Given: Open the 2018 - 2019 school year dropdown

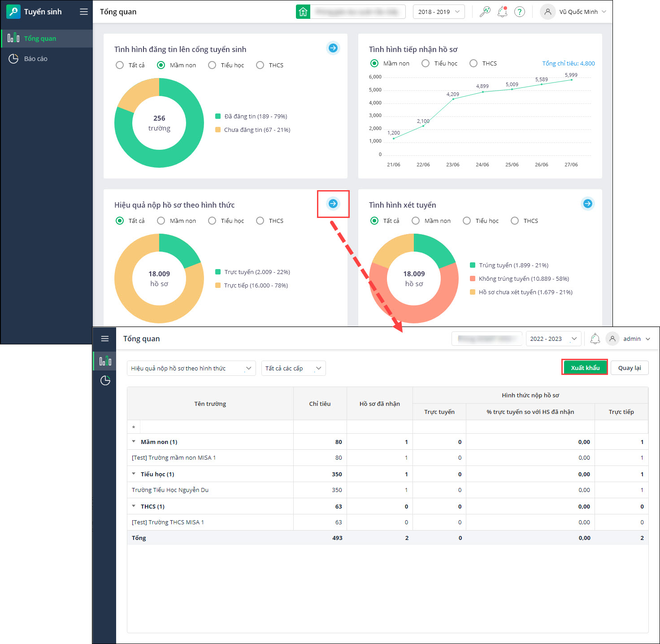Looking at the screenshot, I should (x=439, y=12).
